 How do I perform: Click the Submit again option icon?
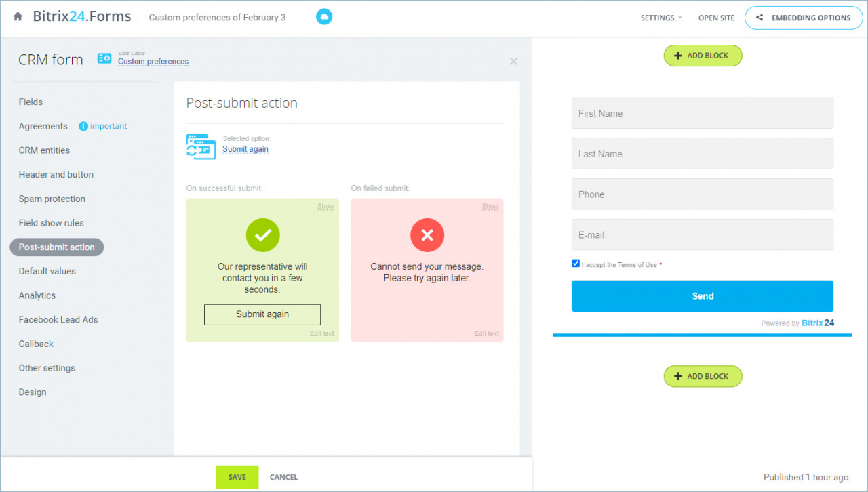click(201, 146)
